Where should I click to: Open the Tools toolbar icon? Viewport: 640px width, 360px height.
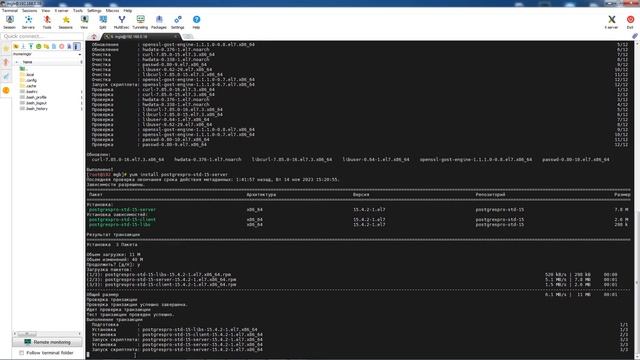click(47, 22)
